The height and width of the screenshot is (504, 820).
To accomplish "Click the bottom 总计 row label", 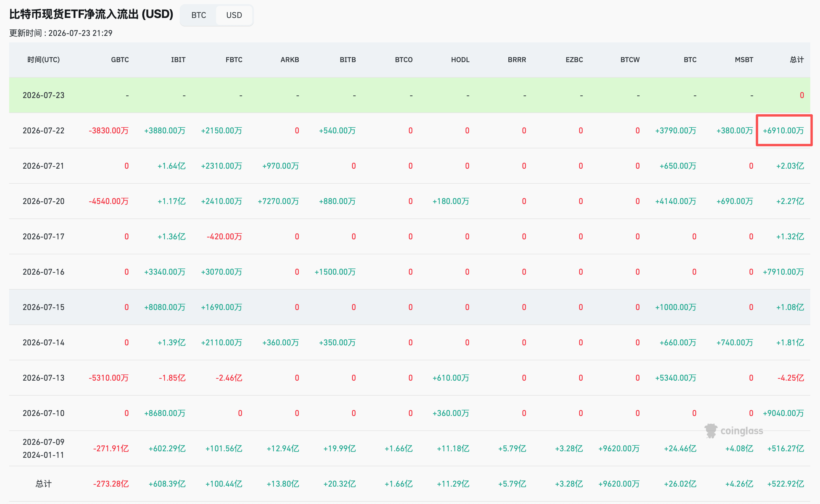I will [x=43, y=484].
